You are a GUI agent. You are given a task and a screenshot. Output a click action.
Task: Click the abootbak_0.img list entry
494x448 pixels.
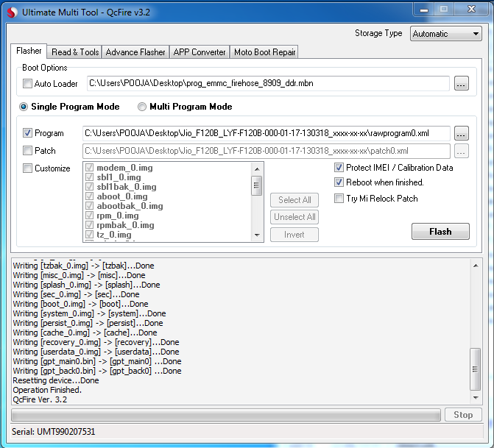(x=130, y=206)
